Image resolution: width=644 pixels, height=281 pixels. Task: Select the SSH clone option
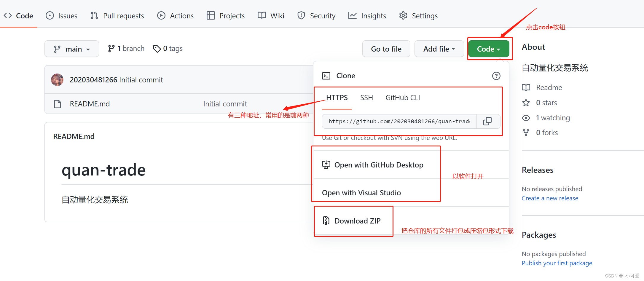[366, 98]
